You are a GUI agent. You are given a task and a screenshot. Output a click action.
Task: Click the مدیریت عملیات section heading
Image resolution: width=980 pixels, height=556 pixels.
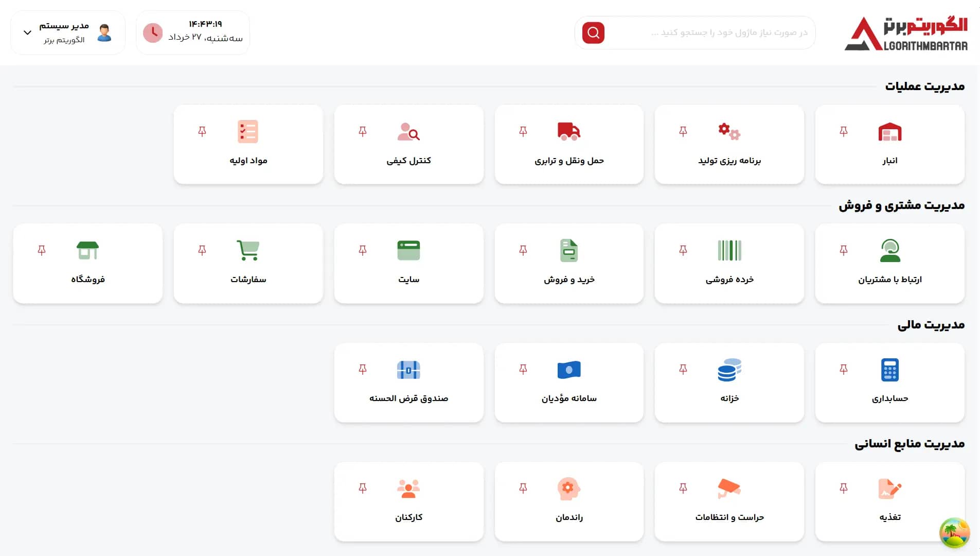[x=924, y=86]
